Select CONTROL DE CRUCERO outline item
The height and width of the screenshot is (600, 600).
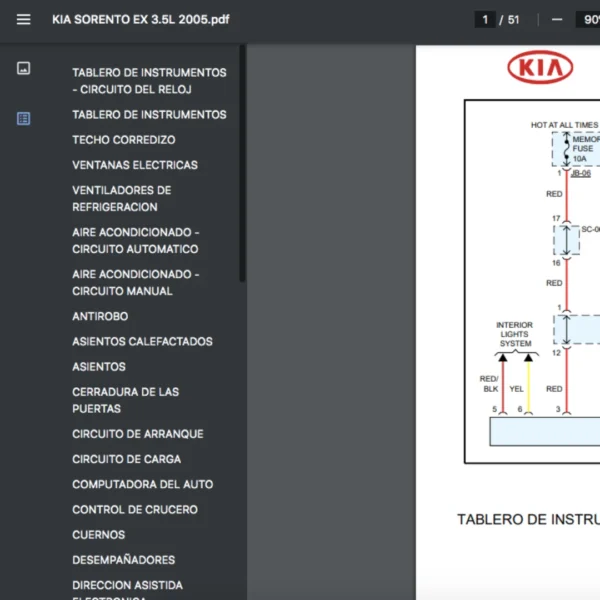pos(135,509)
